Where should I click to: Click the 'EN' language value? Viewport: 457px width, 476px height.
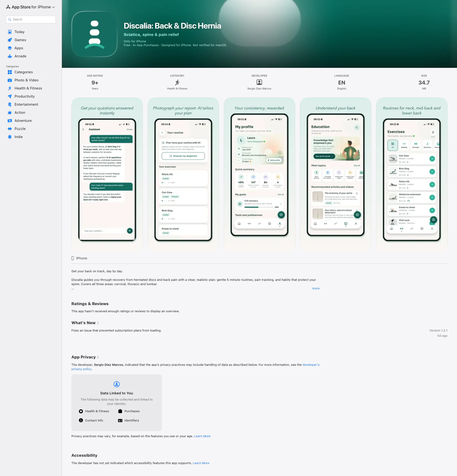(x=342, y=83)
